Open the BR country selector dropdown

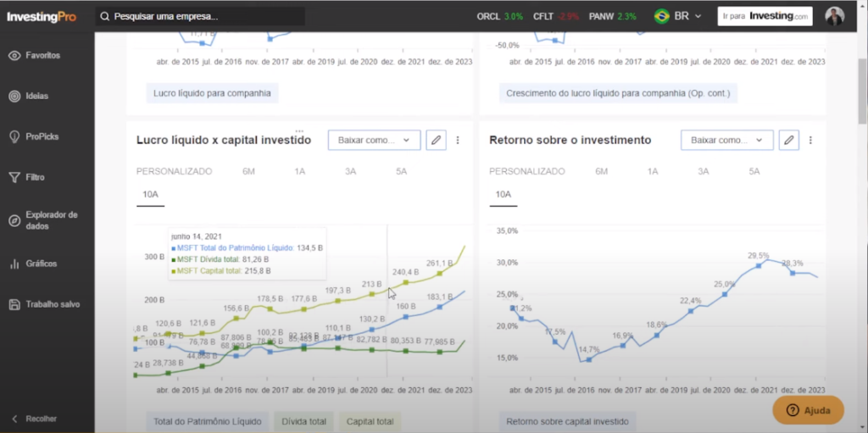tap(678, 16)
